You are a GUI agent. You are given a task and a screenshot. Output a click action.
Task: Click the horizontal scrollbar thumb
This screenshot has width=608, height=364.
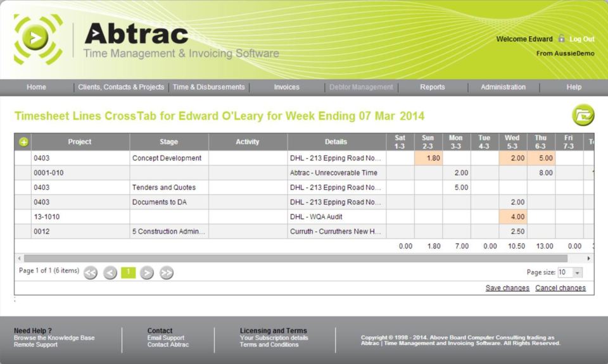[296, 258]
